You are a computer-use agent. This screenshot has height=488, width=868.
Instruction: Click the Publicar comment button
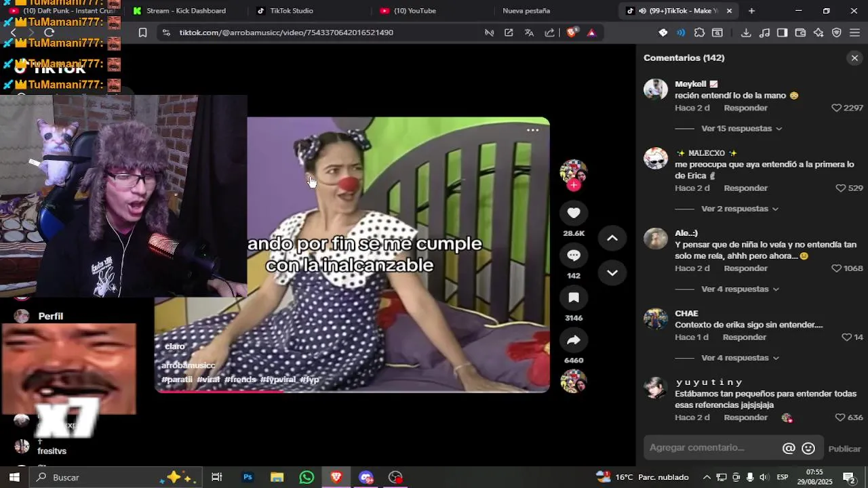point(844,449)
